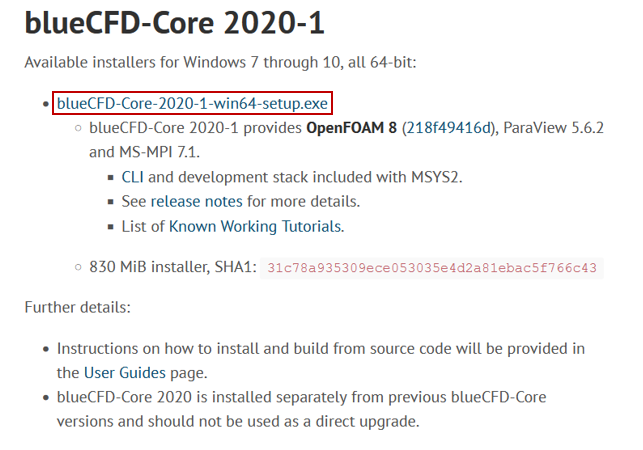The height and width of the screenshot is (450, 643).
Task: Go to the User Guides page
Action: coord(125,373)
